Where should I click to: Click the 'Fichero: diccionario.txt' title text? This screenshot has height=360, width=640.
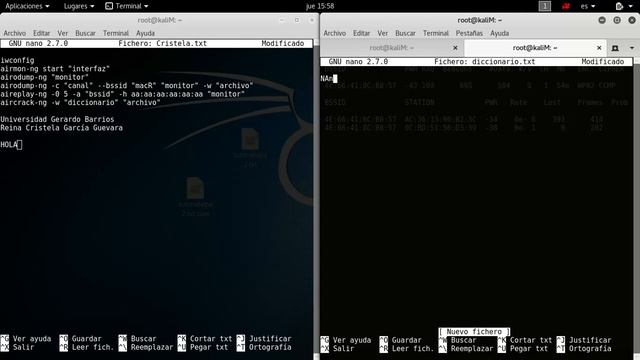pyautogui.click(x=484, y=62)
